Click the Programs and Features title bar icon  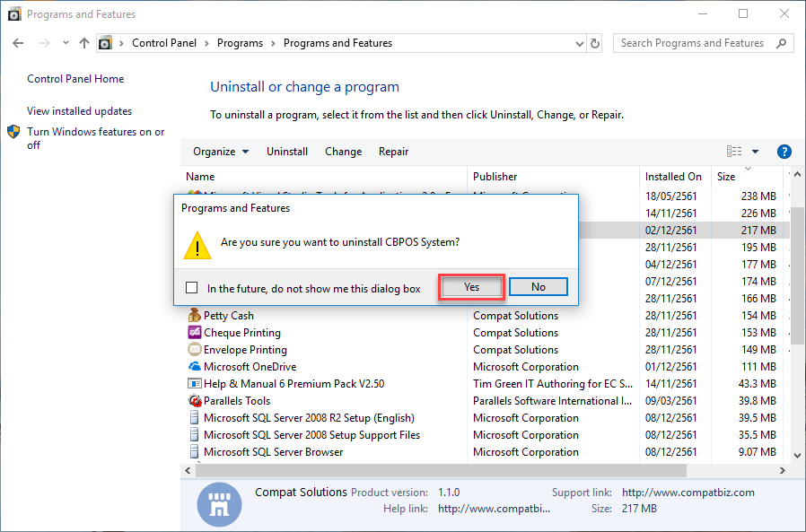pos(14,13)
